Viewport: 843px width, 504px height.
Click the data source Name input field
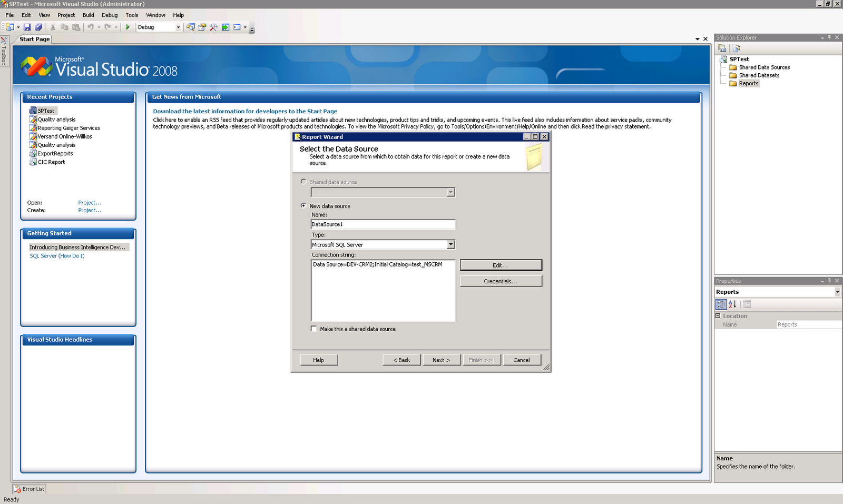point(383,224)
